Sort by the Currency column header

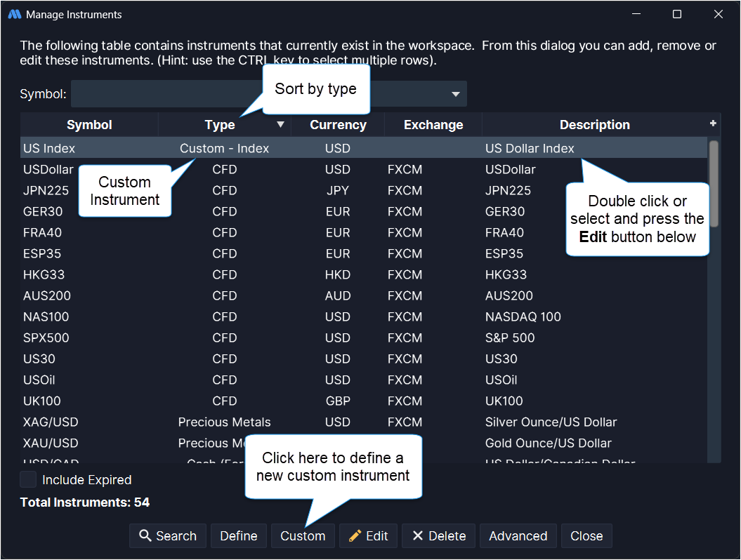tap(338, 125)
